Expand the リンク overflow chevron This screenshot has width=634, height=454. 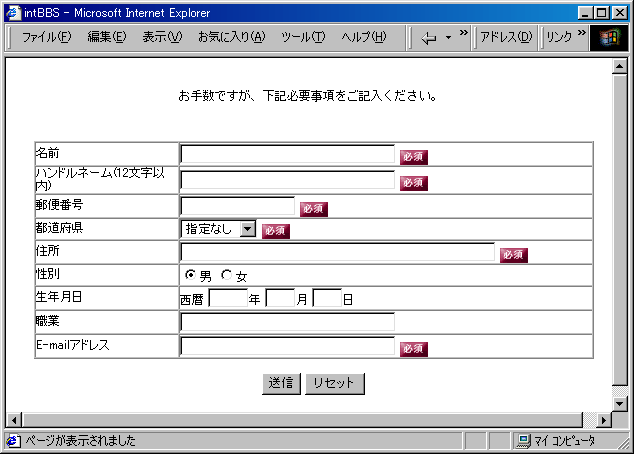tap(581, 32)
